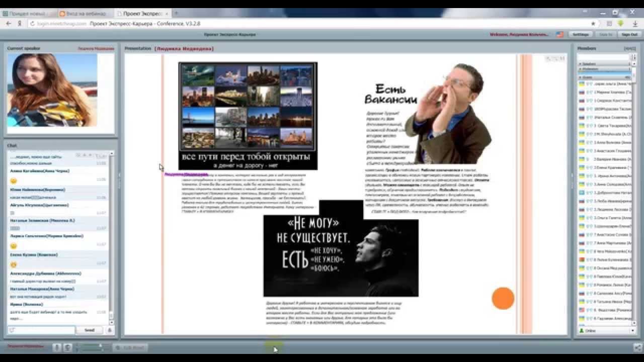Click the share icon at bottom right

click(x=637, y=347)
